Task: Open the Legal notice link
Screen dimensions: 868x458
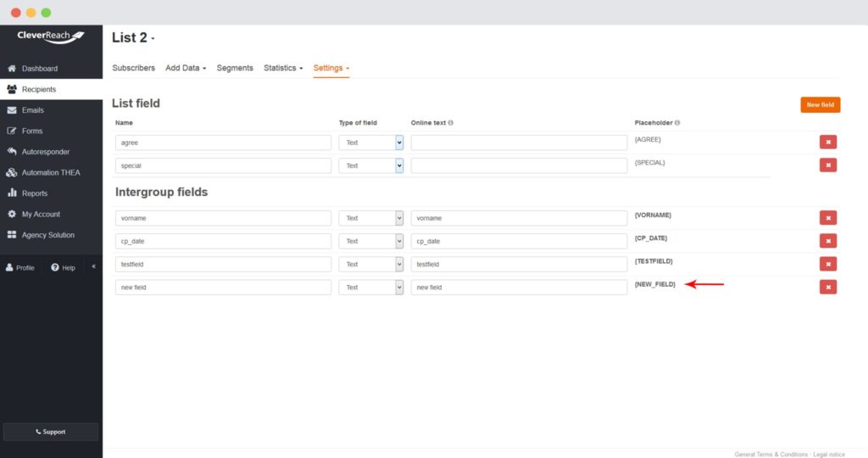Action: click(829, 454)
